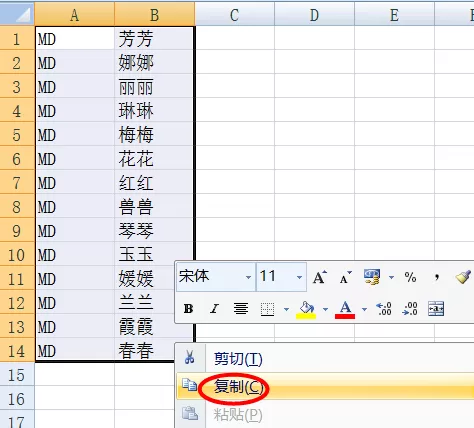Click the MD cell in row 14
Screen dimensions: 474x428
tap(75, 350)
